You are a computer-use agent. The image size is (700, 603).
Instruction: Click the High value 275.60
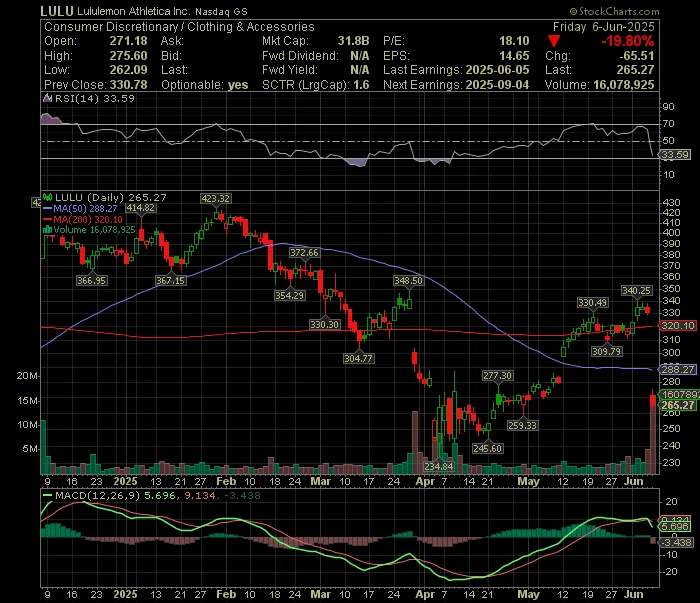(x=129, y=56)
